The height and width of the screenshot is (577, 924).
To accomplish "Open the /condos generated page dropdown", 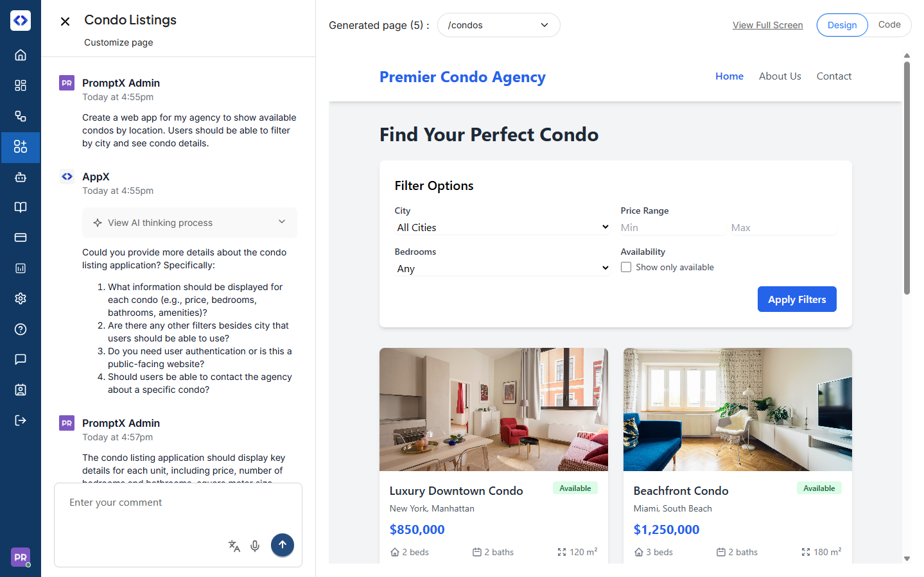I will pos(498,25).
